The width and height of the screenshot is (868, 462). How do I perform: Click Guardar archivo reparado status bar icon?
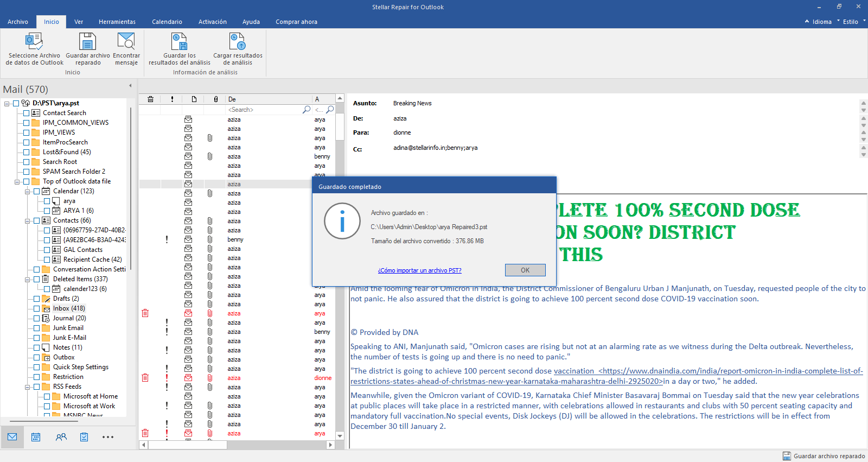[x=787, y=456]
